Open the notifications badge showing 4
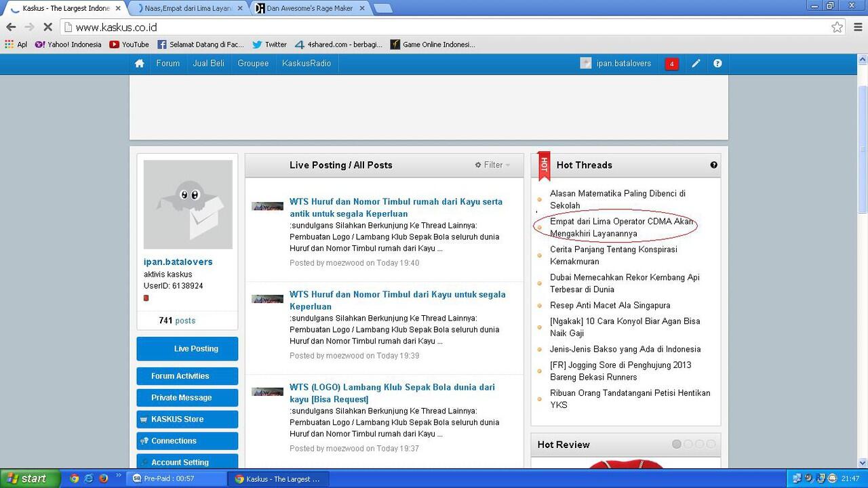 [x=671, y=64]
